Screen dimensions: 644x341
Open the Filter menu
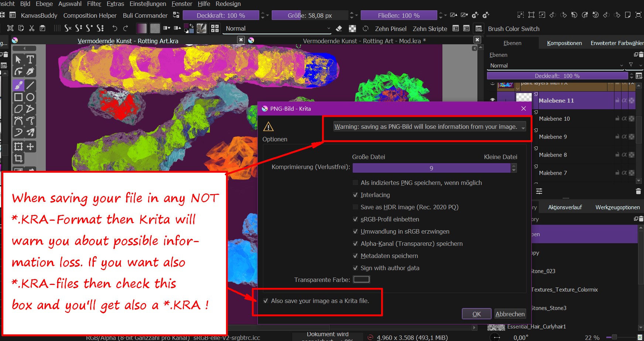coord(94,4)
